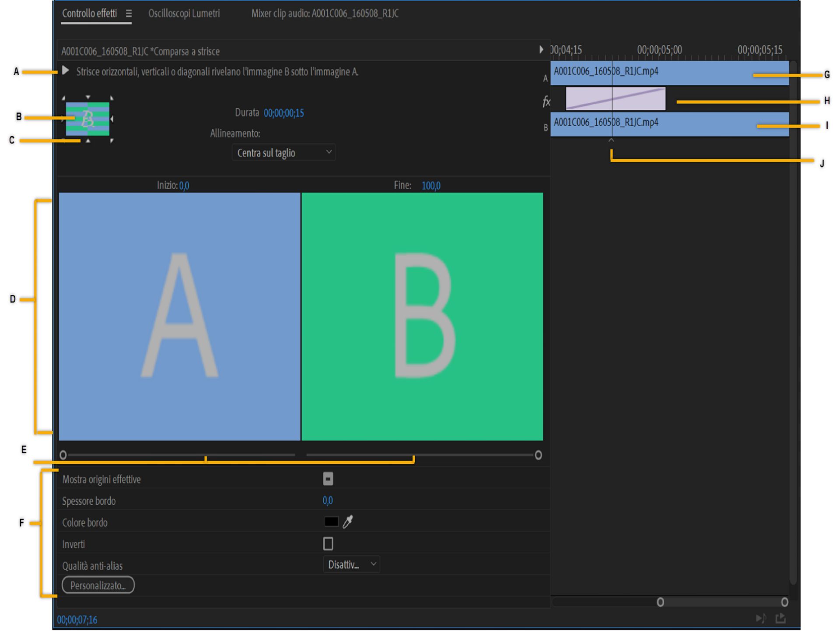Click the Durata timecode value
This screenshot has width=840, height=631.
(283, 113)
